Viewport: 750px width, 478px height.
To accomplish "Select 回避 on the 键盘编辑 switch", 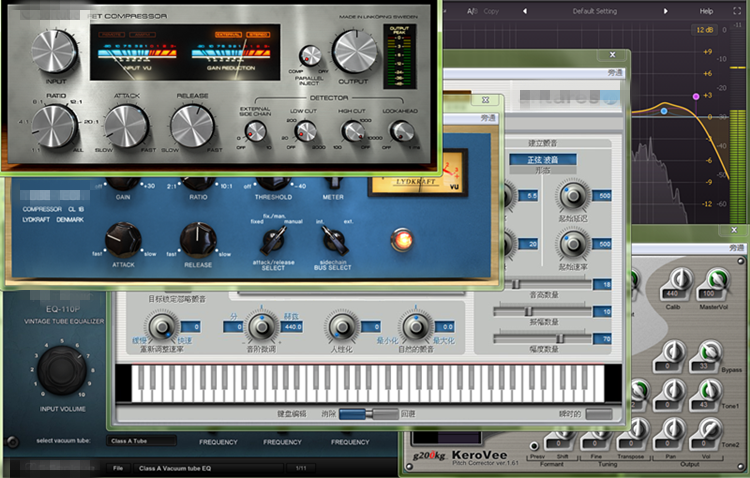I will coord(384,414).
